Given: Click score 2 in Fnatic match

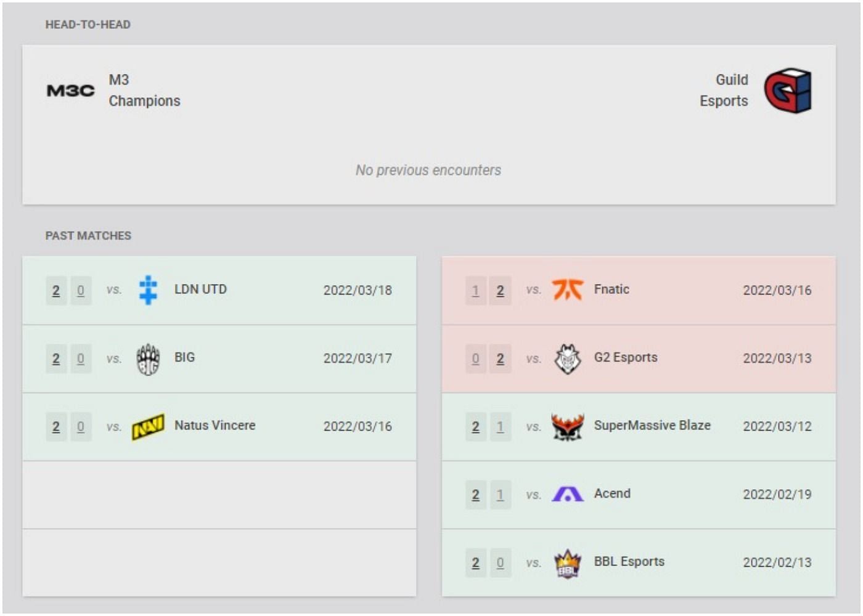Looking at the screenshot, I should [x=500, y=291].
